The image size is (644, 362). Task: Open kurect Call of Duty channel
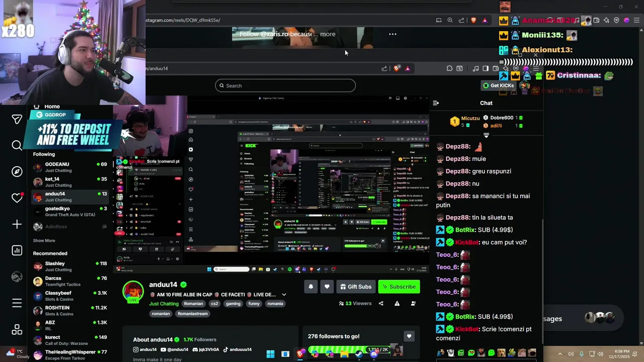pyautogui.click(x=70, y=340)
